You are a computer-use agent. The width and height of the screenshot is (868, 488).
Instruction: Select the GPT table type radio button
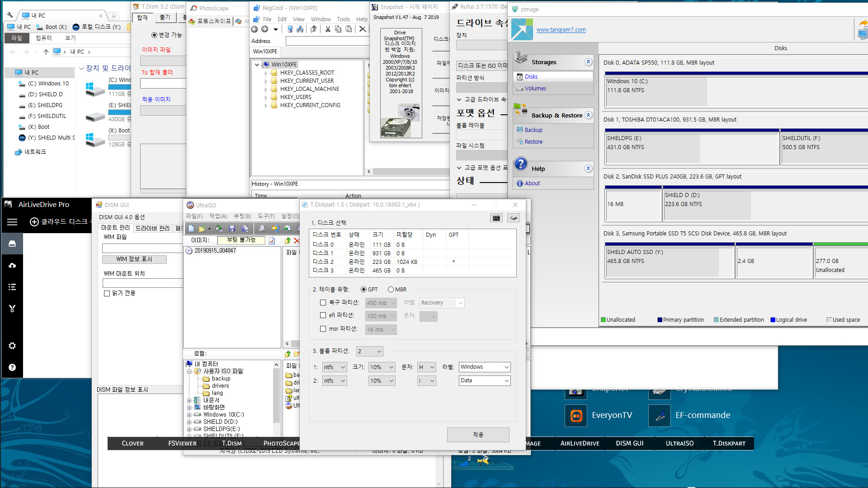click(363, 290)
